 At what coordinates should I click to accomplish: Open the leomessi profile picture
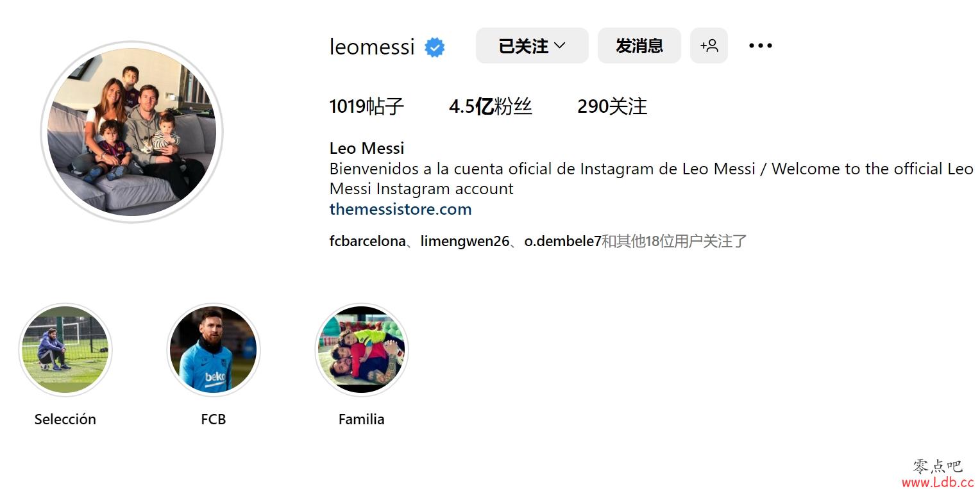click(132, 132)
